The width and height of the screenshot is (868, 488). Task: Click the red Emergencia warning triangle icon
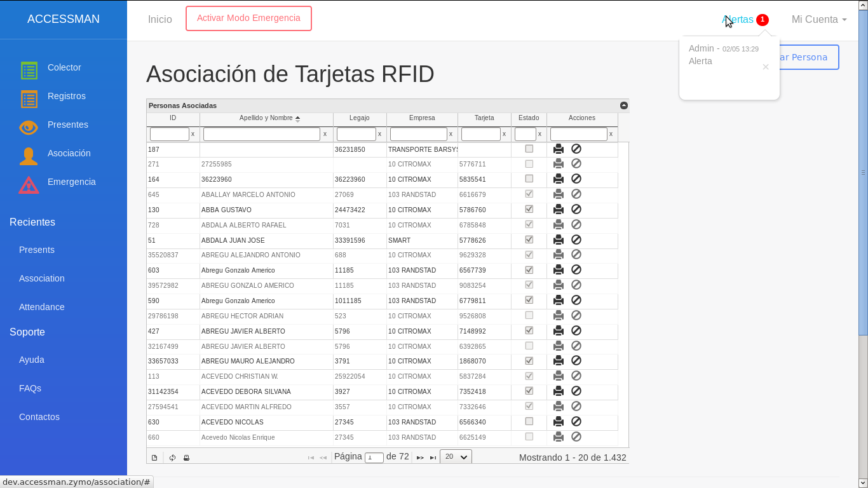[29, 185]
